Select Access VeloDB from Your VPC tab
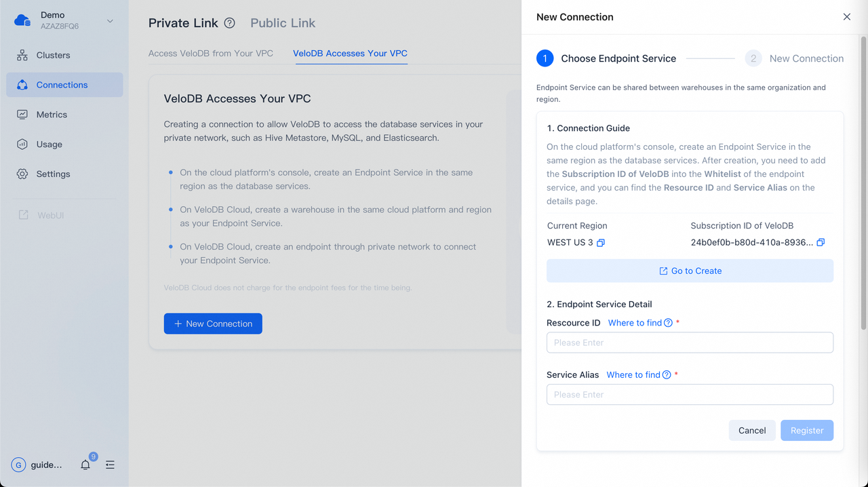The image size is (868, 487). (211, 53)
